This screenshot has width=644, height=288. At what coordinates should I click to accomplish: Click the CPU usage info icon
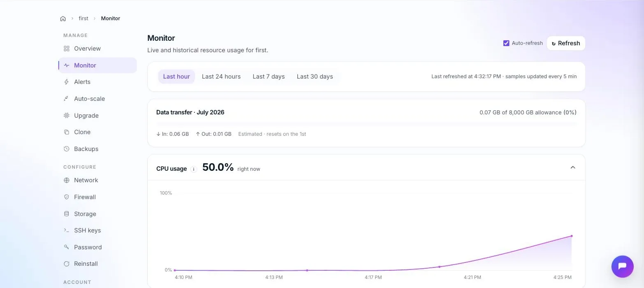point(194,169)
